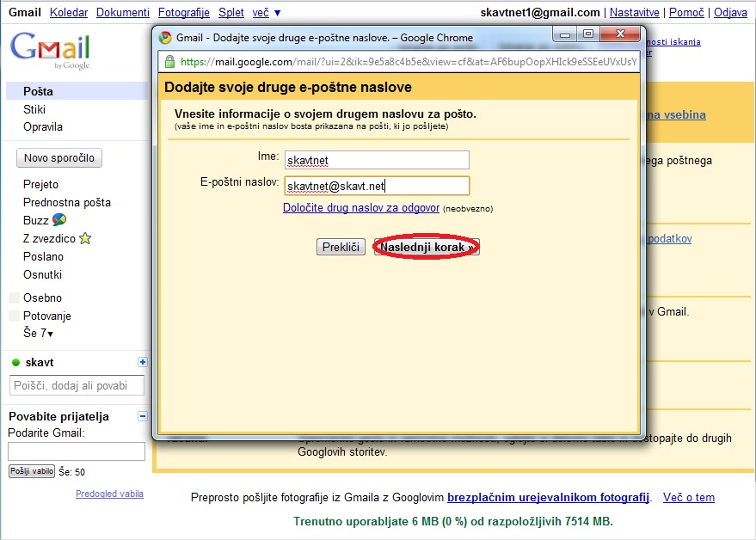Open the Predogled vabila link
Image resolution: width=756 pixels, height=540 pixels.
click(109, 494)
